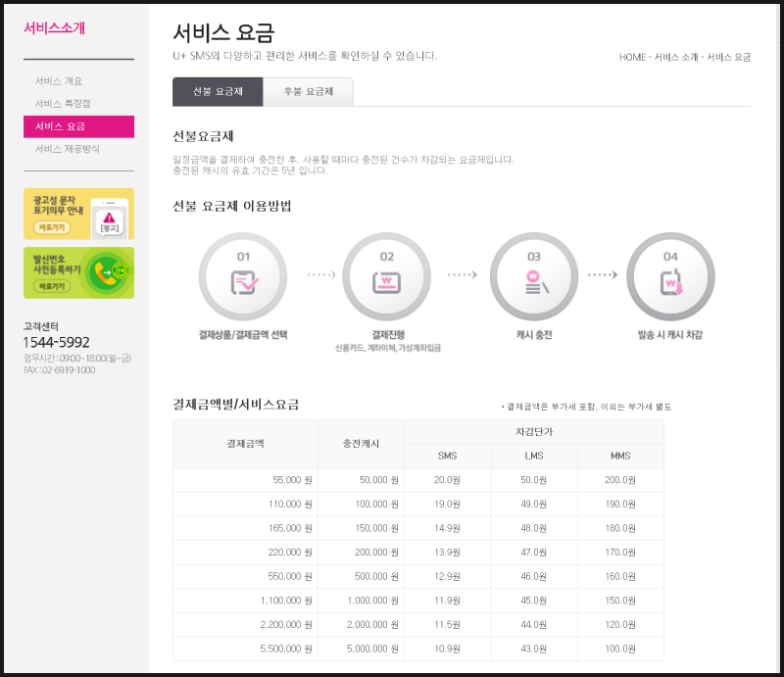This screenshot has width=784, height=677.
Task: Click 5,000,000 원 charge cash cell
Action: pyautogui.click(x=361, y=649)
